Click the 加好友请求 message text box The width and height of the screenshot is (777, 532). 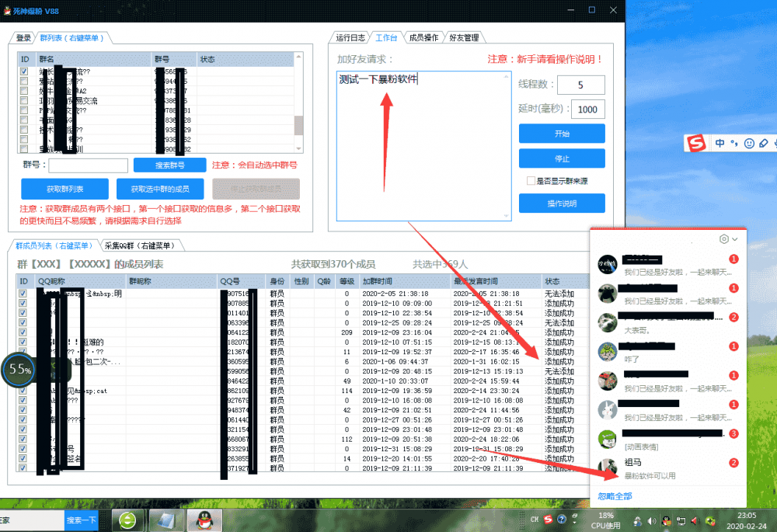[423, 146]
